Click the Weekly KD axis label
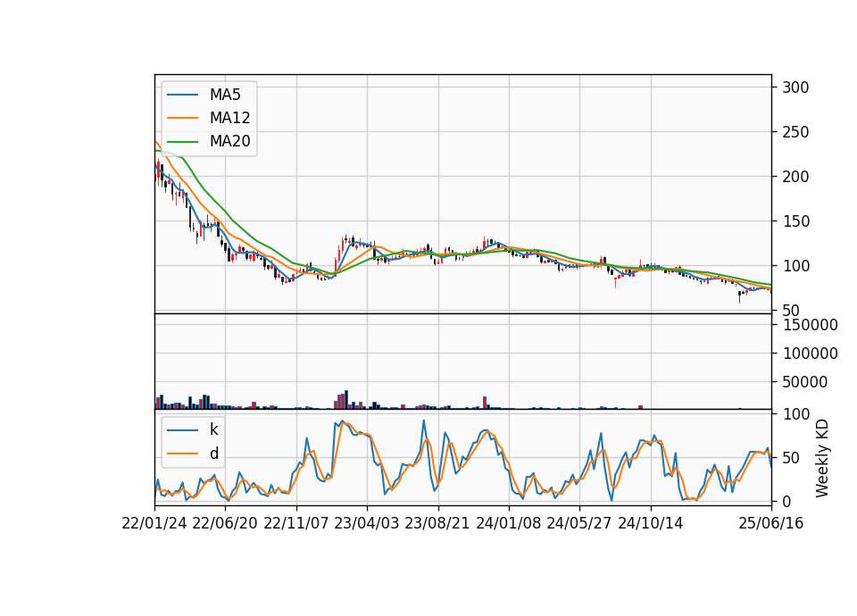The height and width of the screenshot is (616, 857). (821, 459)
